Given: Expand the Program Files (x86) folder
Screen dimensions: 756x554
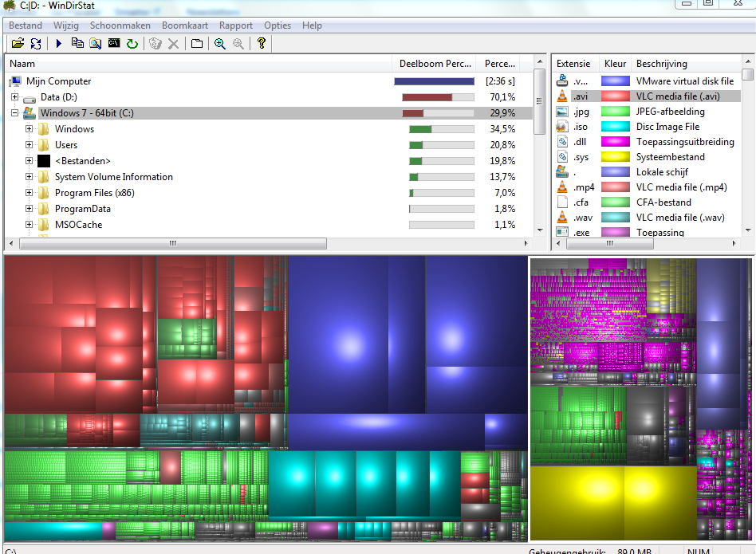Looking at the screenshot, I should (x=30, y=193).
